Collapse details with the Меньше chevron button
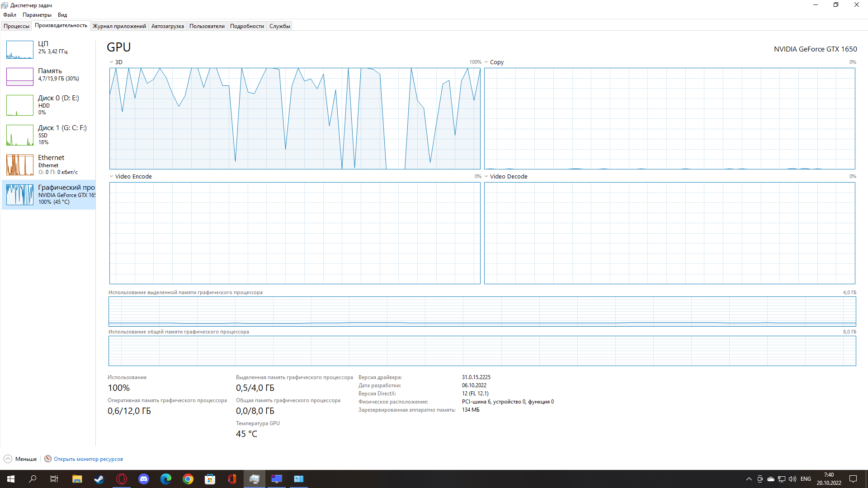868x488 pixels. [8, 459]
